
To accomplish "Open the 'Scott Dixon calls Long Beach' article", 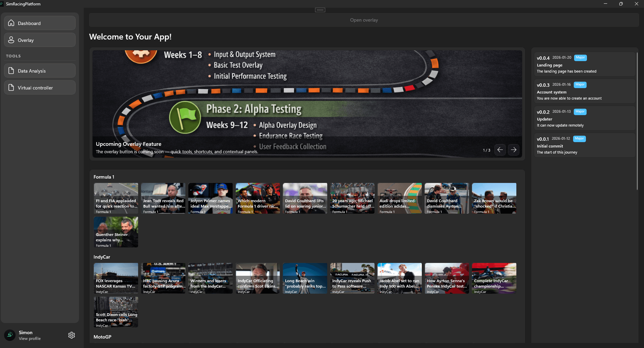I will pyautogui.click(x=116, y=312).
